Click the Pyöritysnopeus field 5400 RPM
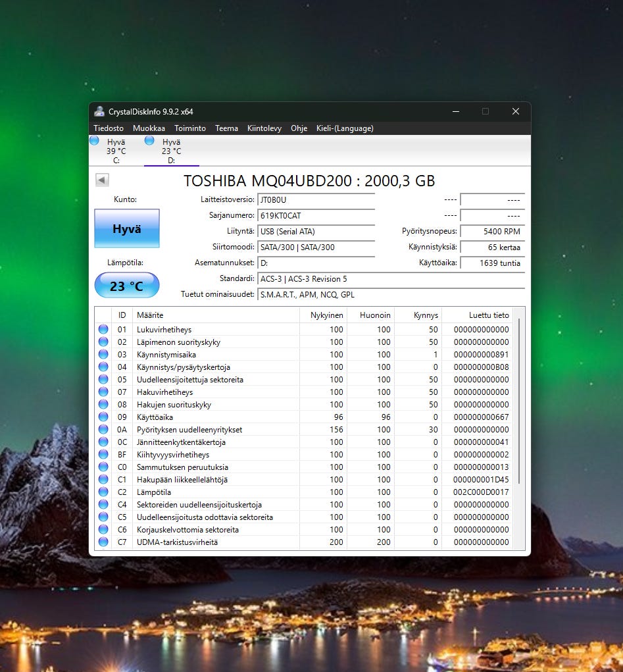The width and height of the screenshot is (623, 672). (493, 232)
